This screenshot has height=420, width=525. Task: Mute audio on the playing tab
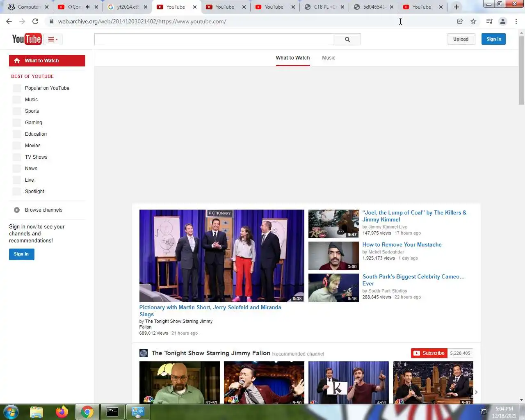pos(88,7)
